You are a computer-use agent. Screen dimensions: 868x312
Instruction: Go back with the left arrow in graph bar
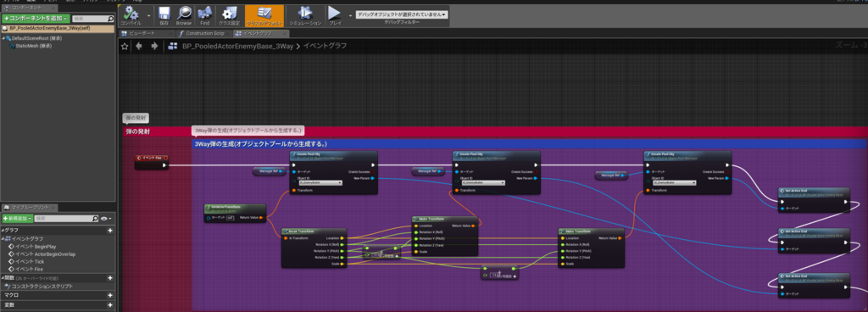tap(139, 46)
